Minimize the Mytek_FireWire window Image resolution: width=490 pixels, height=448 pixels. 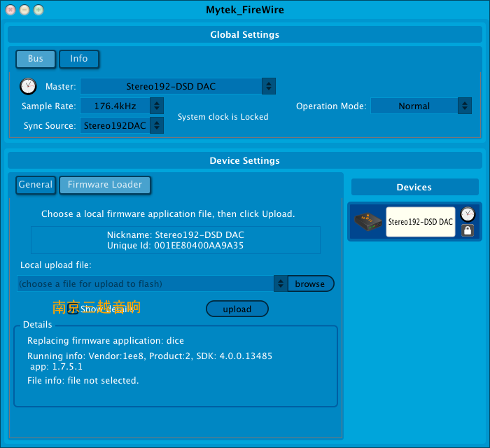pos(24,10)
